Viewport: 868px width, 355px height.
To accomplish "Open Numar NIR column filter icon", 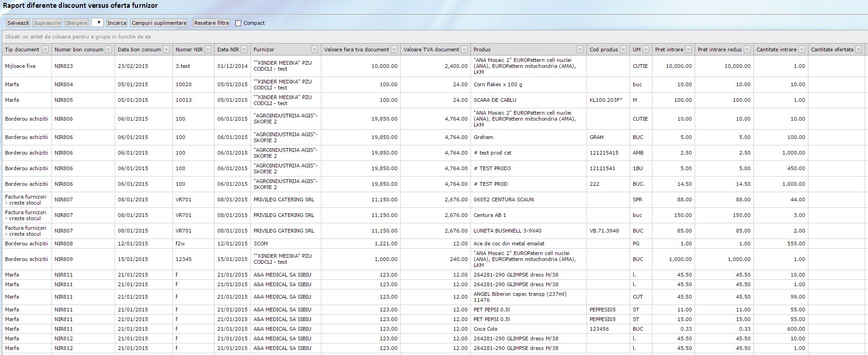I will pyautogui.click(x=208, y=50).
